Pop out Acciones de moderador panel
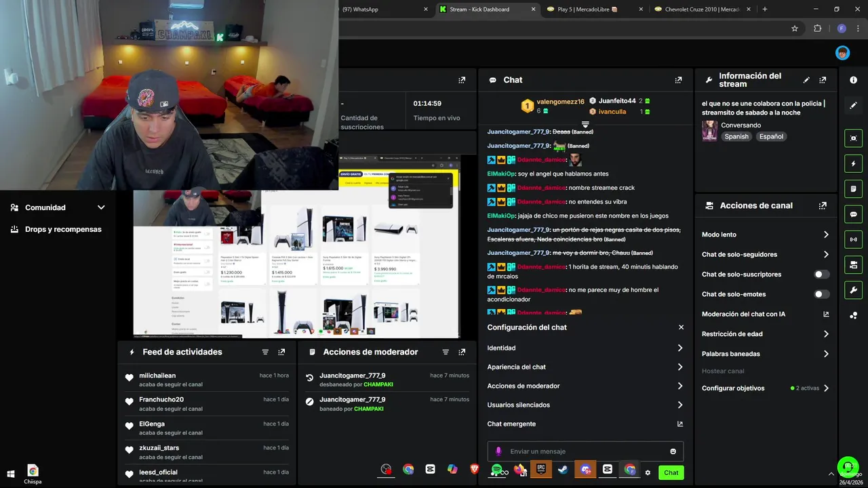The image size is (868, 488). pyautogui.click(x=462, y=352)
